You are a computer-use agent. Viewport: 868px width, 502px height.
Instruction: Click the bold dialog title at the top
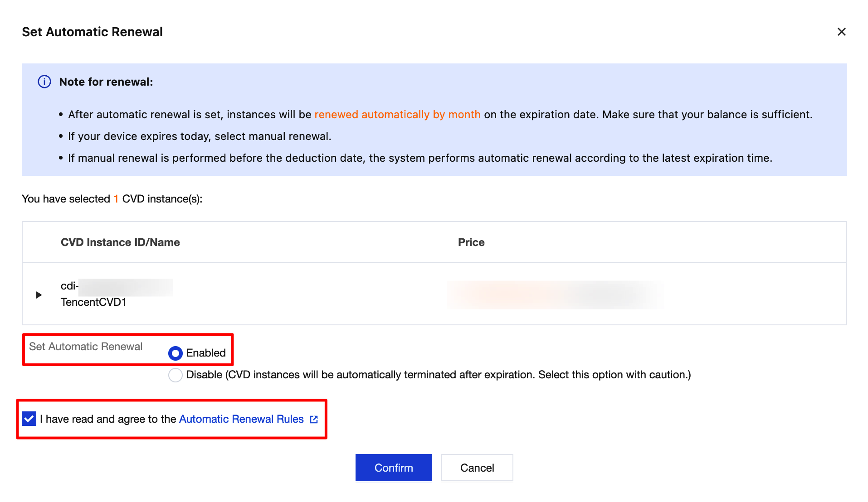pos(92,32)
